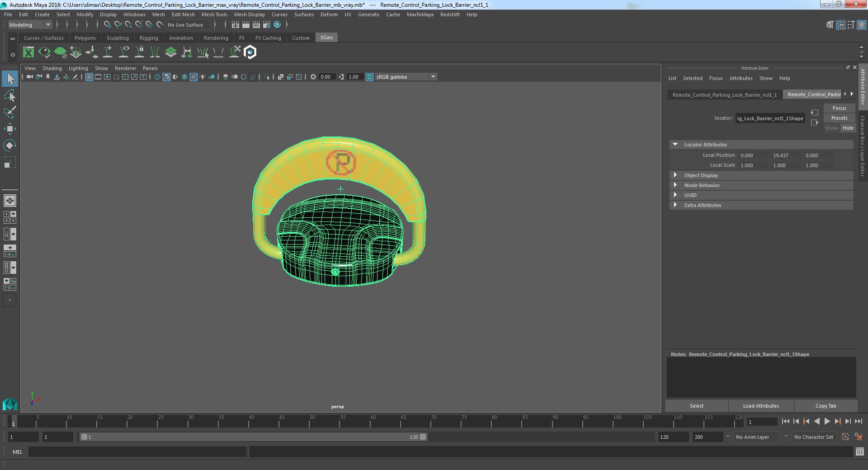Click the white hexagon cube shelf icon
The width and height of the screenshot is (868, 470).
(x=250, y=52)
